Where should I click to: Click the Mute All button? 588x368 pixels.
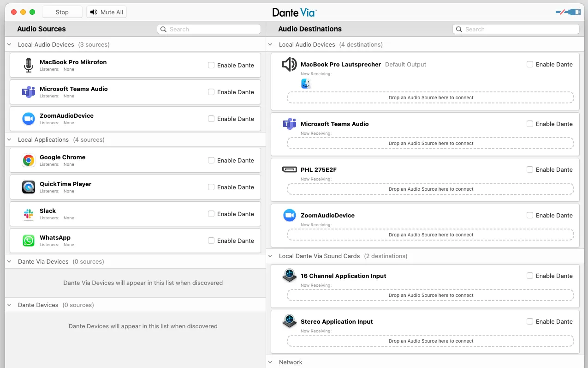(x=107, y=12)
